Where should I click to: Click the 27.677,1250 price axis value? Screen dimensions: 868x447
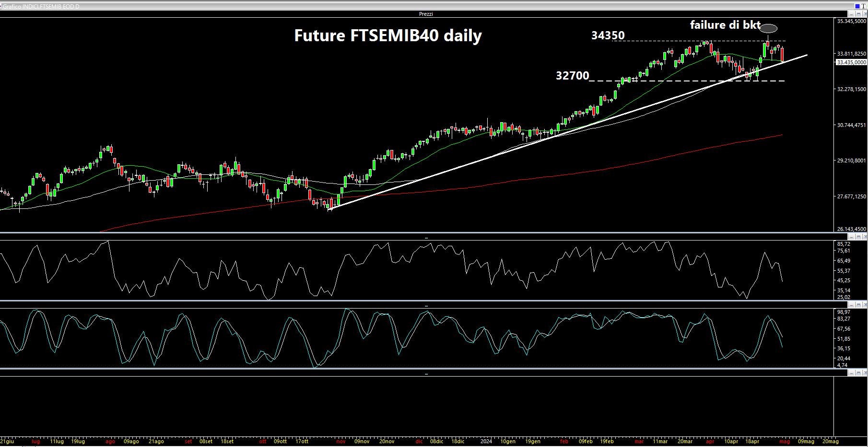(852, 196)
